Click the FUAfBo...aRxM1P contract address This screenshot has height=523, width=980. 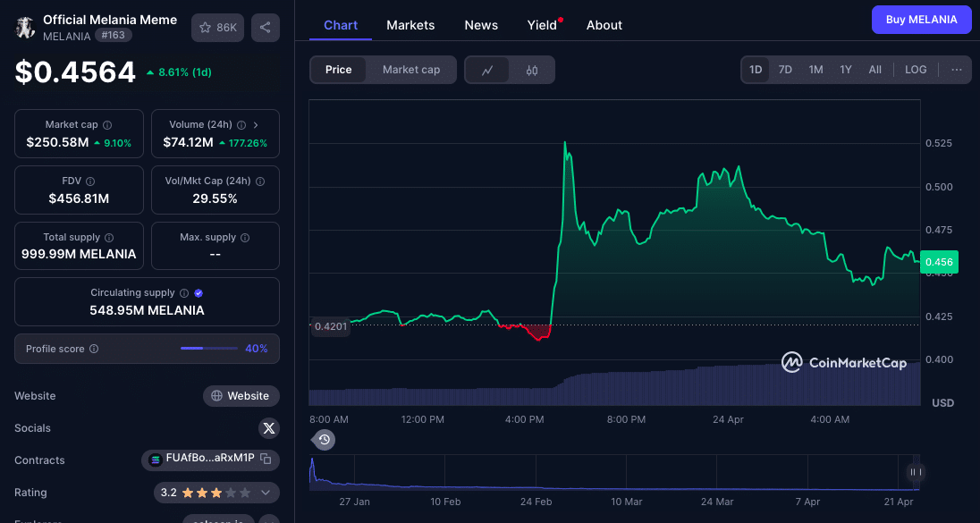tap(210, 459)
